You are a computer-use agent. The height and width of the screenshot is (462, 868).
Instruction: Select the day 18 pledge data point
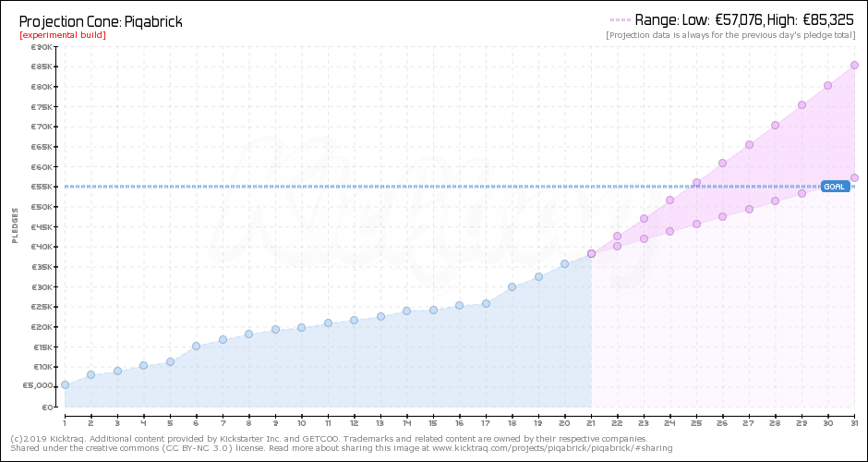pyautogui.click(x=512, y=287)
